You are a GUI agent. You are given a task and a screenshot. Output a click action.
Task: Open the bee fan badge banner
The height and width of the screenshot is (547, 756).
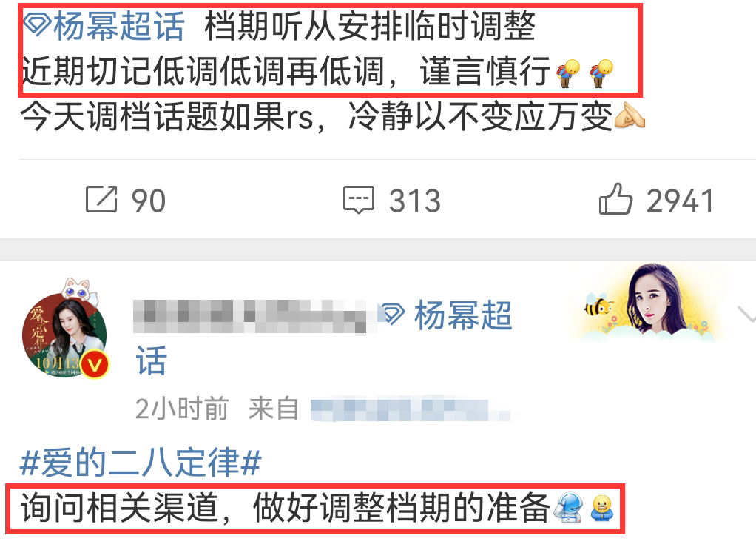[647, 303]
